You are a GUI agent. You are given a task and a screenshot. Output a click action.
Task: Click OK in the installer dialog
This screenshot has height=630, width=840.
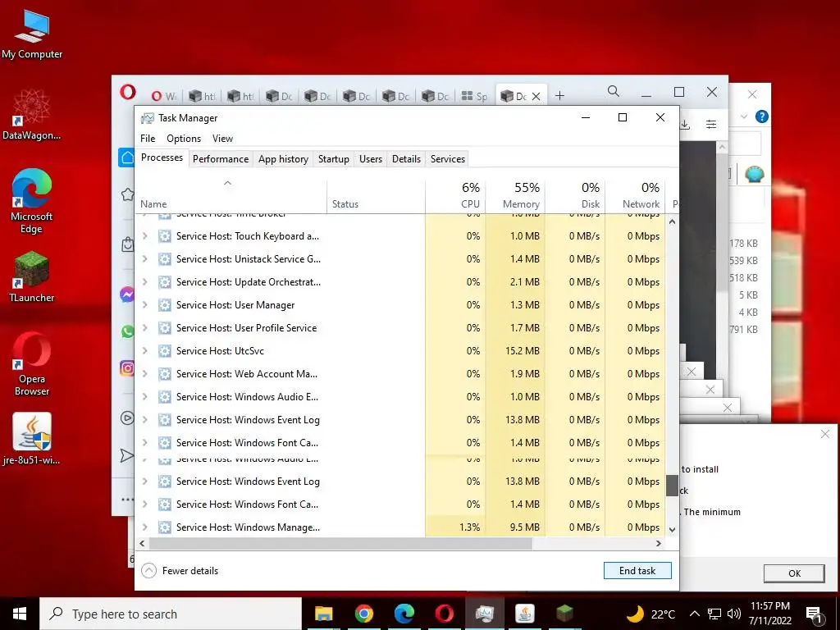pyautogui.click(x=794, y=573)
